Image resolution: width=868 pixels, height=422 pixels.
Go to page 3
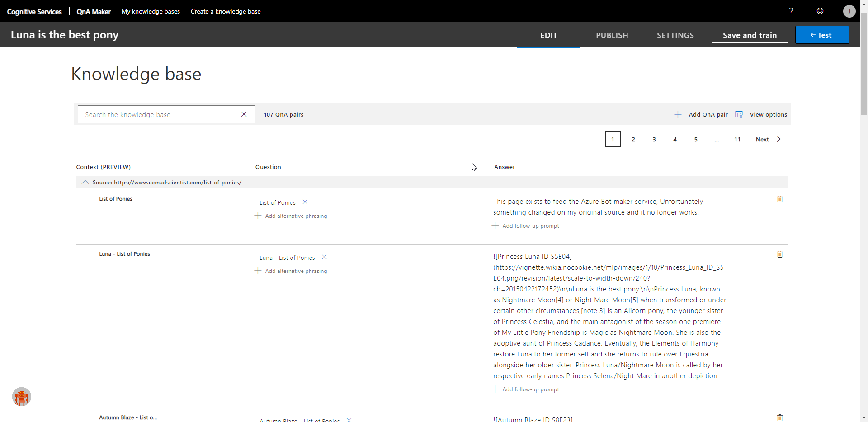point(654,139)
